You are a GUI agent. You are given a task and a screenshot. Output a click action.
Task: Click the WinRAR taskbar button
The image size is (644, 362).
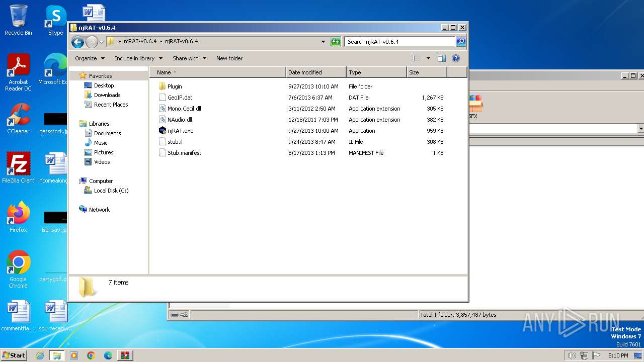click(125, 355)
